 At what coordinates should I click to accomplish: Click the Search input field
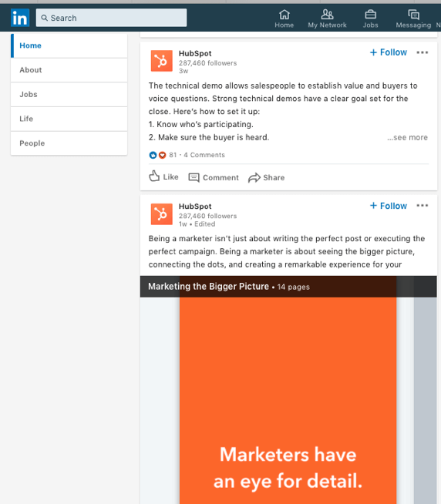[x=111, y=18]
